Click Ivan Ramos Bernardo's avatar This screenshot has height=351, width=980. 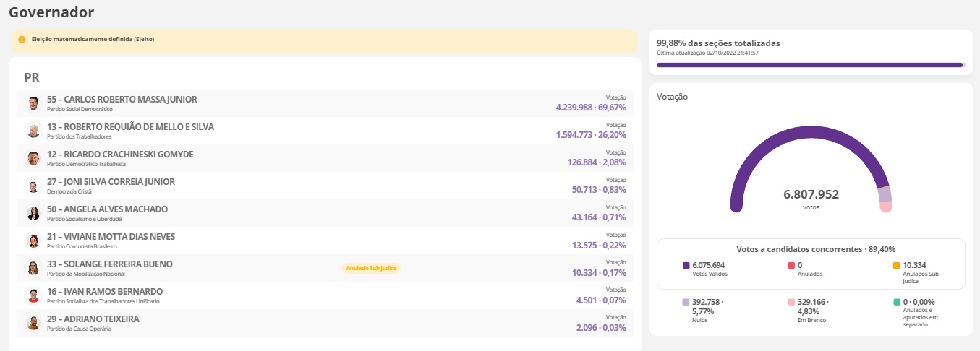pyautogui.click(x=33, y=295)
